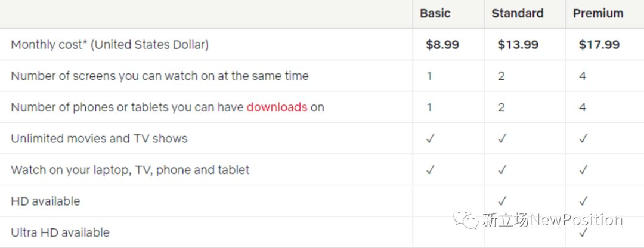
Task: Click Basic checkmark in Watch on laptop row
Action: pos(430,170)
